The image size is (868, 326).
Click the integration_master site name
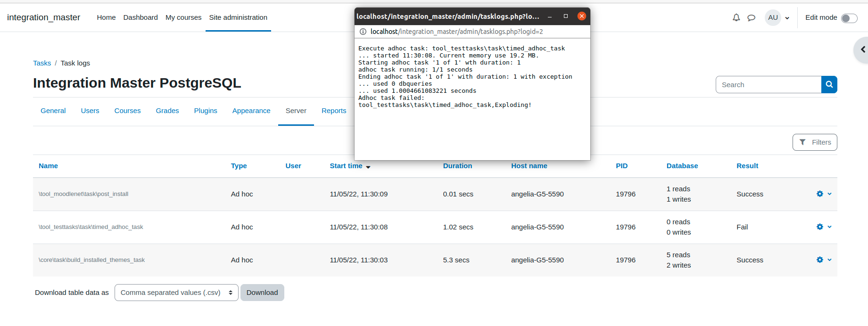[43, 17]
